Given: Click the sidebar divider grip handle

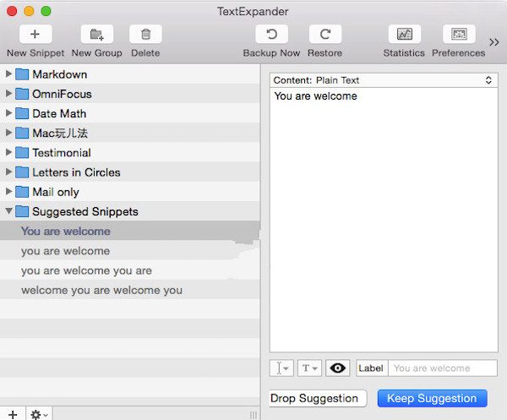Looking at the screenshot, I should (x=253, y=415).
